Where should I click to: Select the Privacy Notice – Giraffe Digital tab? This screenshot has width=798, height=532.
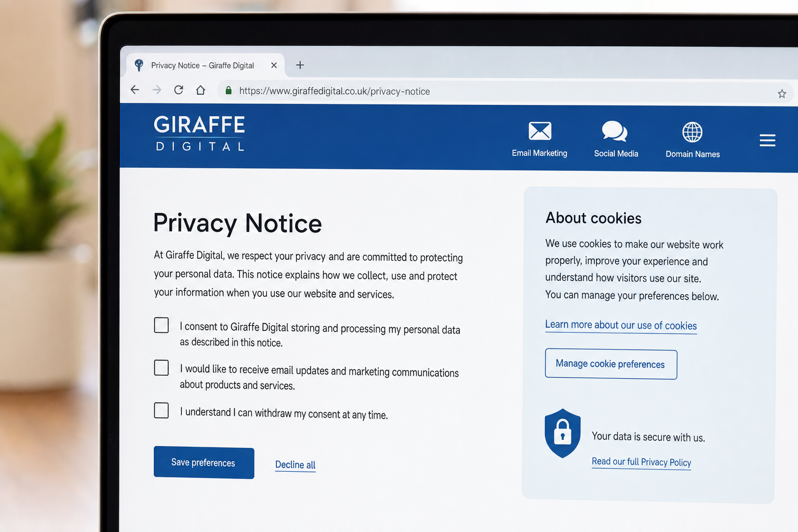pos(205,65)
